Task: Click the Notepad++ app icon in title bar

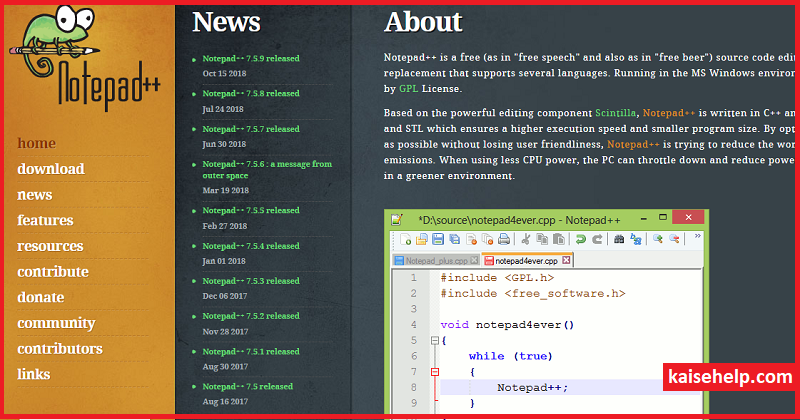Action: (397, 220)
